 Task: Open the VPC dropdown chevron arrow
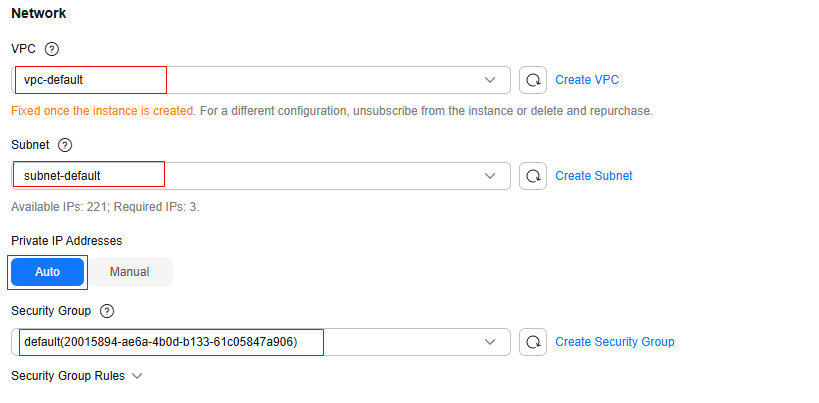[490, 80]
